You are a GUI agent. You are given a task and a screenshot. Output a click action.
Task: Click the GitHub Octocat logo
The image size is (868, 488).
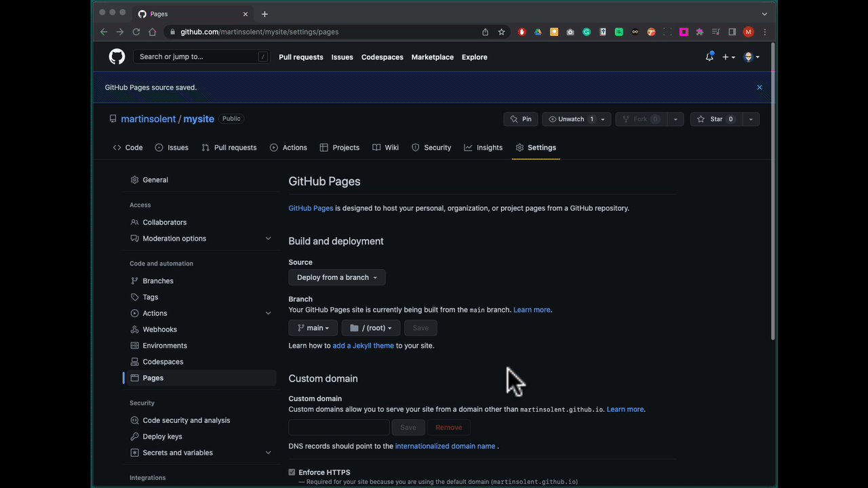(x=117, y=57)
